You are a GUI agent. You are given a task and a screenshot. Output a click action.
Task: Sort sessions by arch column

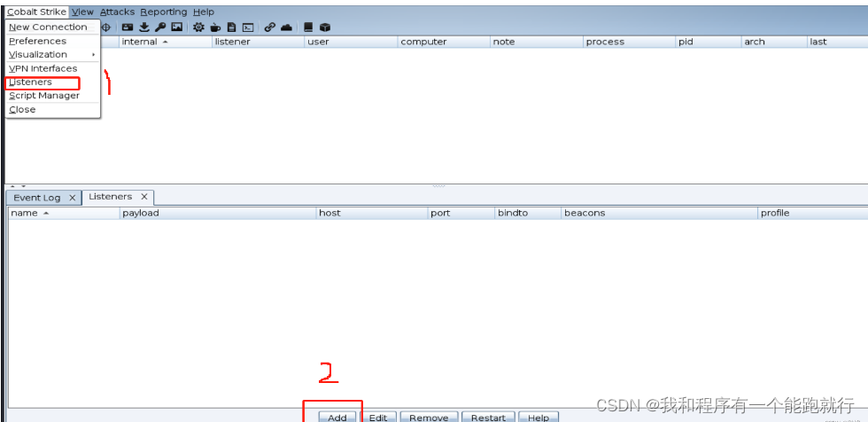774,42
